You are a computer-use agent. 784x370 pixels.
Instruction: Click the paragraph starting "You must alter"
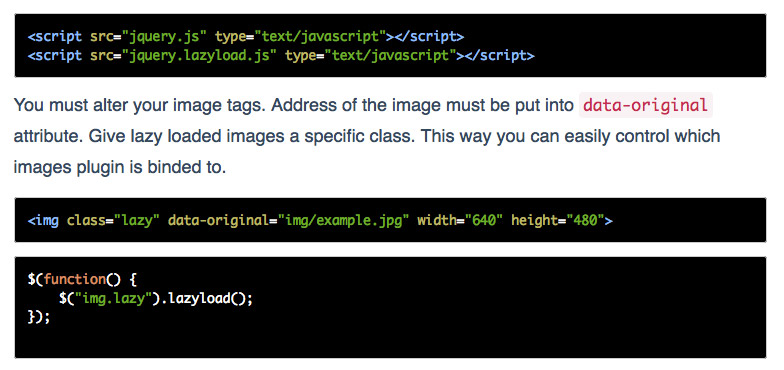click(368, 136)
